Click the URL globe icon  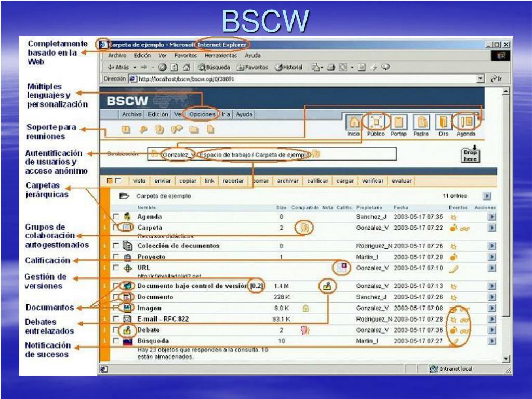[128, 268]
